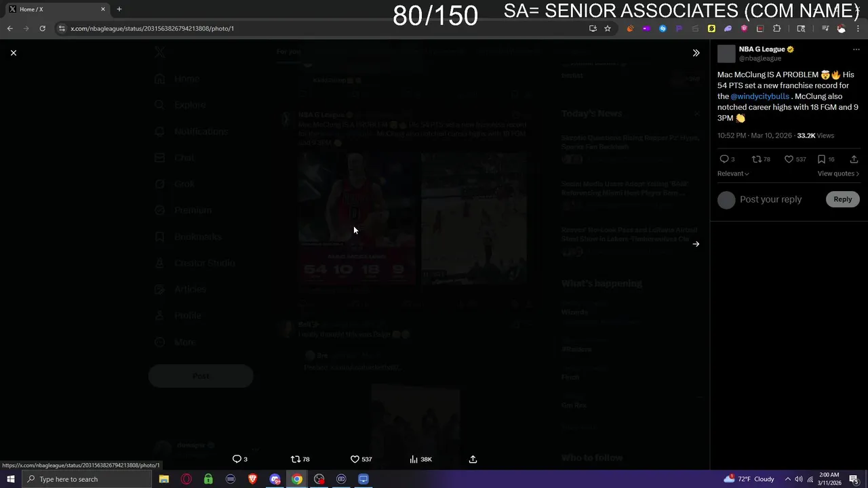Screen dimensions: 868x488
Task: Close the Home / X tab
Action: (103, 9)
